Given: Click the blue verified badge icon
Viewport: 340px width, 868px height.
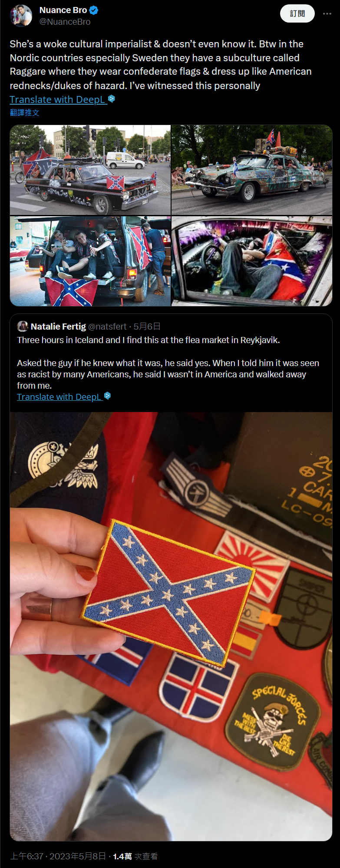Looking at the screenshot, I should [x=93, y=10].
